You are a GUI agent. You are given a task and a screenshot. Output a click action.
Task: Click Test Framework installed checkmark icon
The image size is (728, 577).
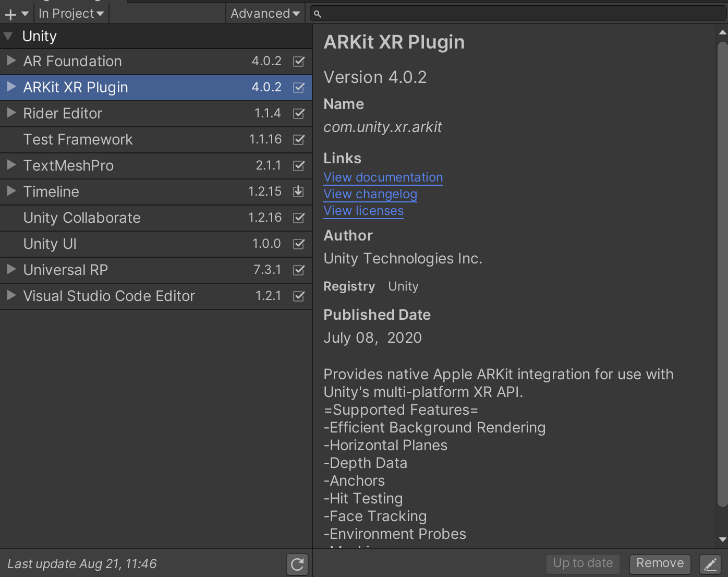pyautogui.click(x=299, y=139)
